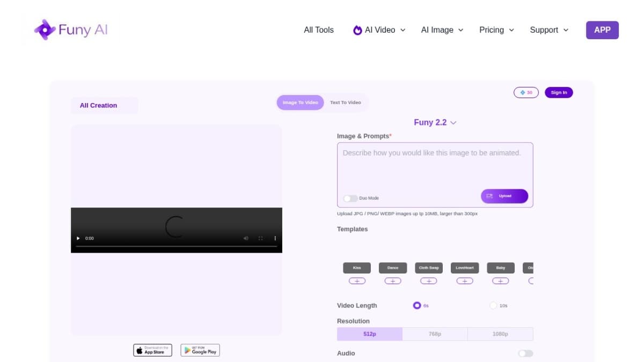Open the video player three-dot menu
The image size is (644, 362).
click(275, 238)
